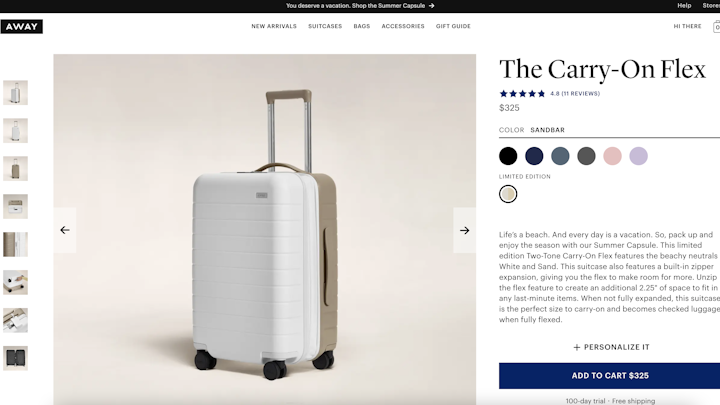The image size is (720, 405).
Task: Select the lavender color swatch
Action: coord(638,156)
